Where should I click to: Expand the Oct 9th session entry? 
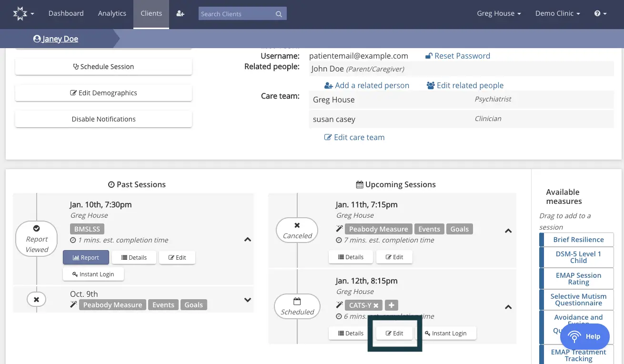coord(247,300)
